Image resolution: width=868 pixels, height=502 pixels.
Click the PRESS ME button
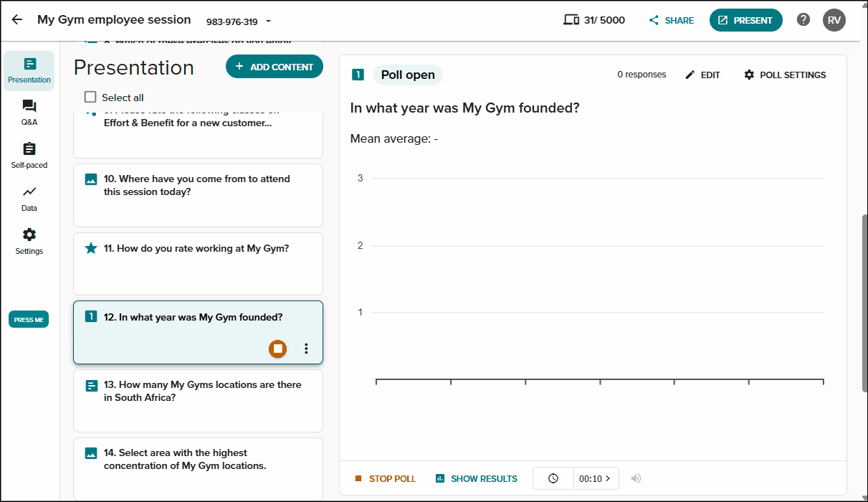(29, 320)
